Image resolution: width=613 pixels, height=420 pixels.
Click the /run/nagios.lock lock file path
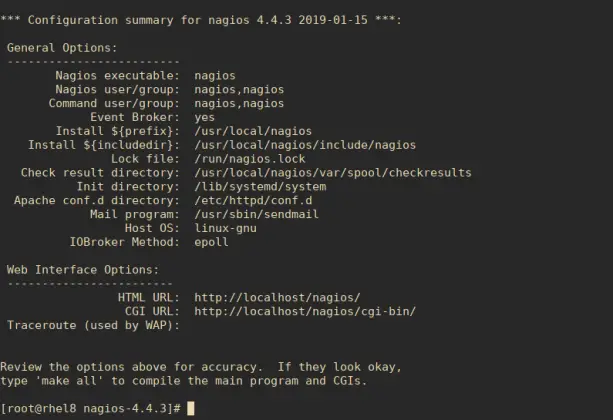click(x=250, y=159)
